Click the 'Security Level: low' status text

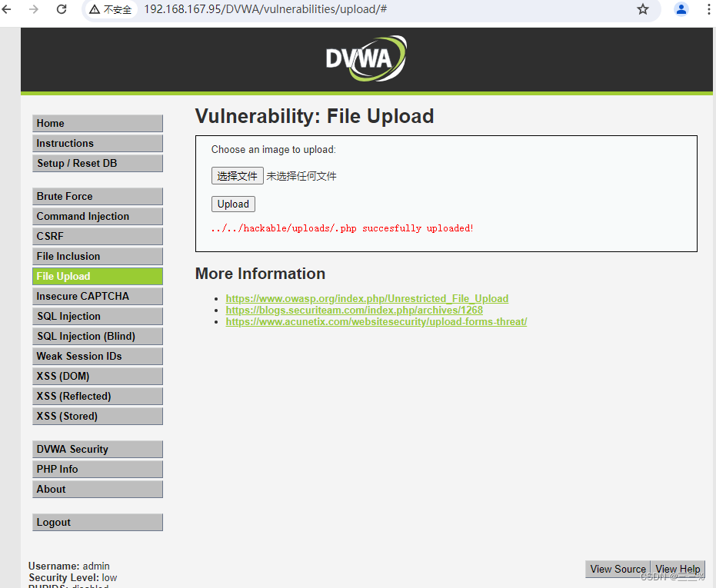click(x=72, y=577)
